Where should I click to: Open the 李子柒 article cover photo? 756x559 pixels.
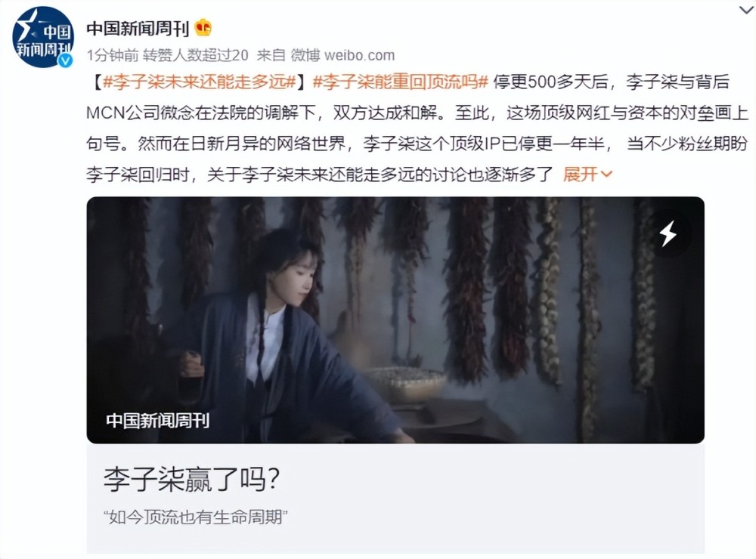click(x=395, y=320)
